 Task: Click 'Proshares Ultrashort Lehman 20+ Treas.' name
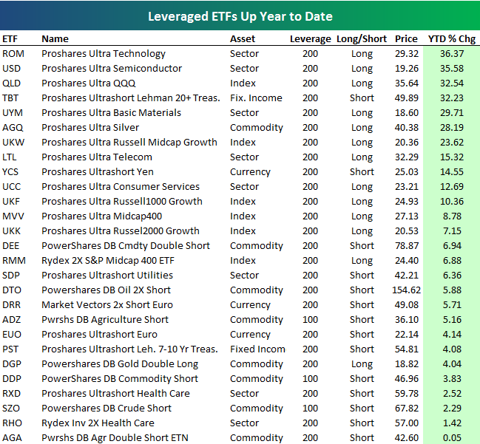click(x=131, y=98)
